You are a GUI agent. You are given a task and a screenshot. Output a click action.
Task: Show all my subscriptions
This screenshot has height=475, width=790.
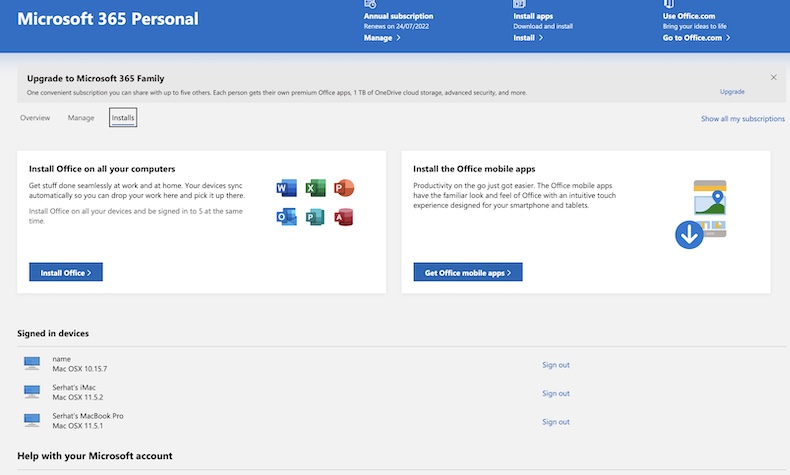(743, 119)
